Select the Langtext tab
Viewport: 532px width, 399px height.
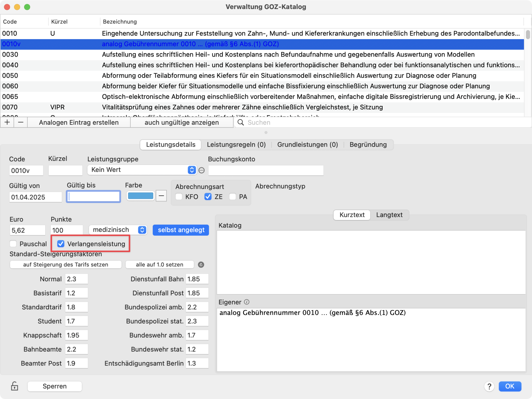coord(389,215)
